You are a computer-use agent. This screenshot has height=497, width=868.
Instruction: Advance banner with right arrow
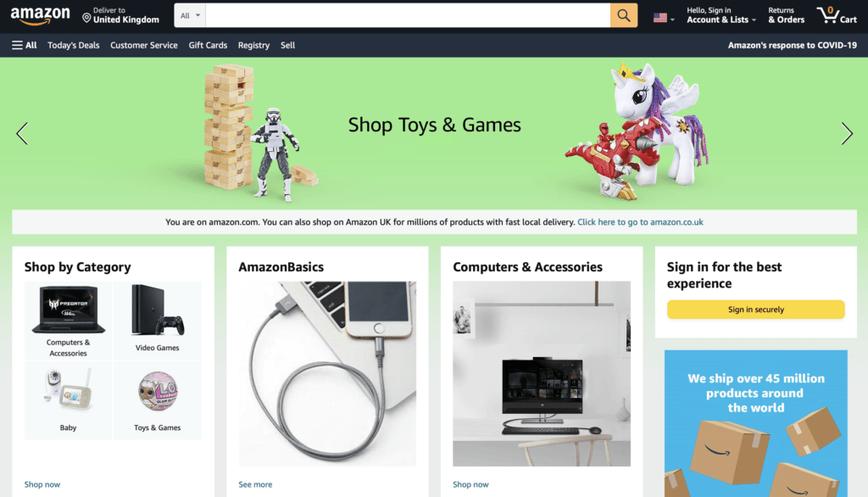847,133
